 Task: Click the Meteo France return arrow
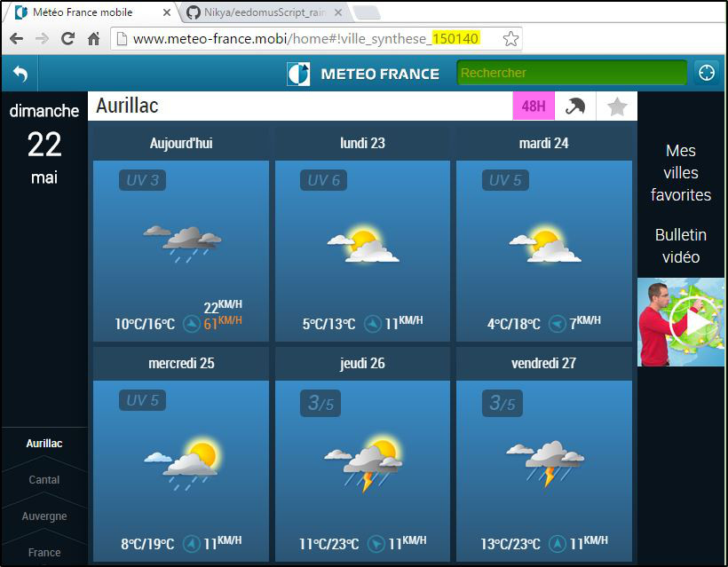[x=20, y=74]
